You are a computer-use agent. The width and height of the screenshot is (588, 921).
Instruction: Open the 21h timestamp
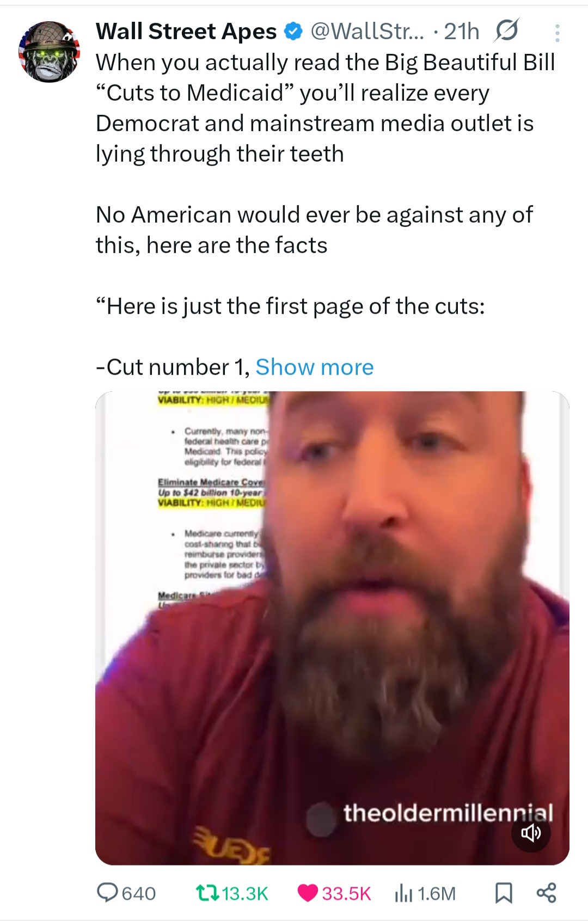click(462, 32)
